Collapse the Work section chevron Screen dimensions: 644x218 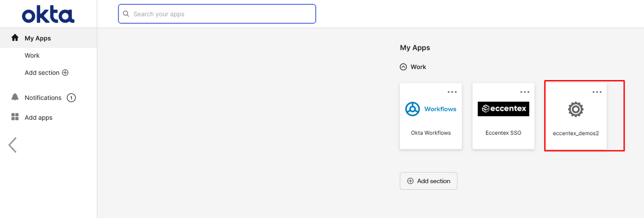coord(403,67)
